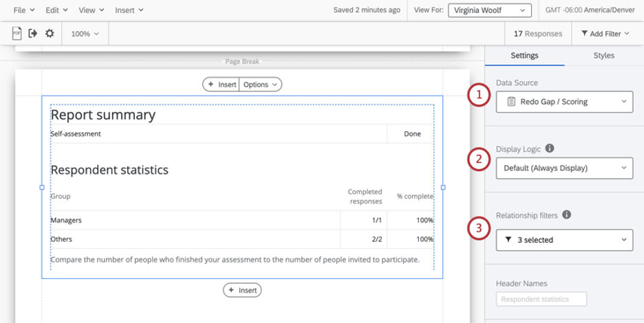
Task: Select the View For Virginia Woolf dropdown
Action: (490, 10)
